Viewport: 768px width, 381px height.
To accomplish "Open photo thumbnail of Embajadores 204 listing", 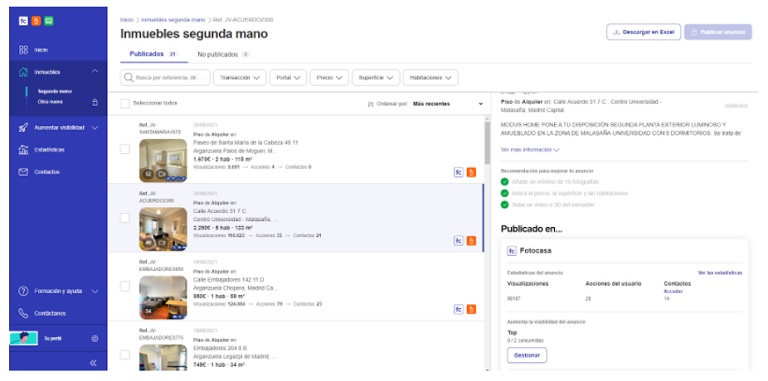I will [163, 357].
